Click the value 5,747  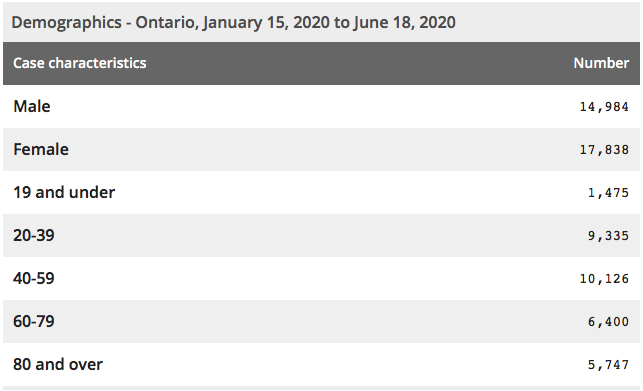(608, 365)
